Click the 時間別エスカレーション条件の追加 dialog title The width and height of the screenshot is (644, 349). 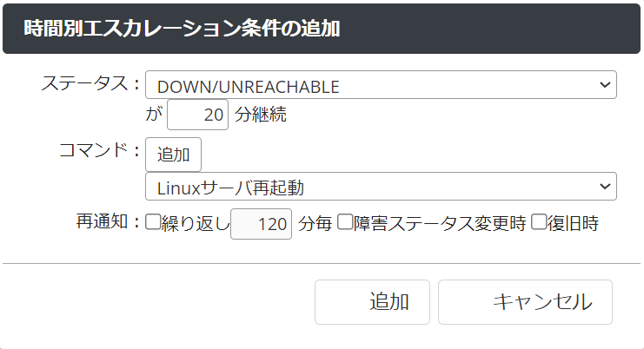pyautogui.click(x=183, y=29)
